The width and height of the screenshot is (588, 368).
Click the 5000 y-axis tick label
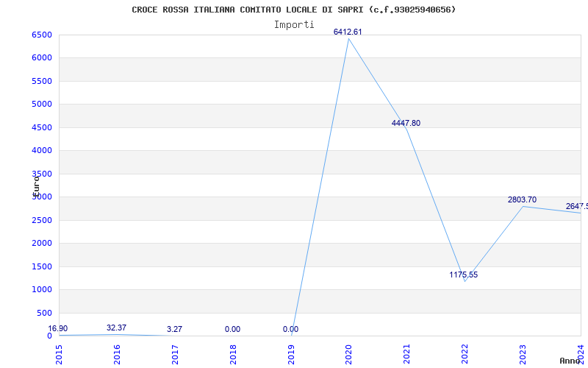coord(42,104)
